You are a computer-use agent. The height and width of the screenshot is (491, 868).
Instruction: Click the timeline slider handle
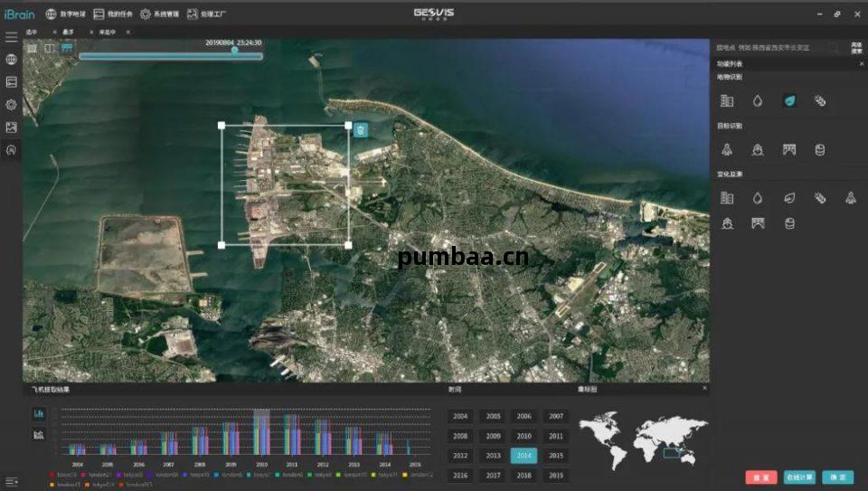pos(235,51)
